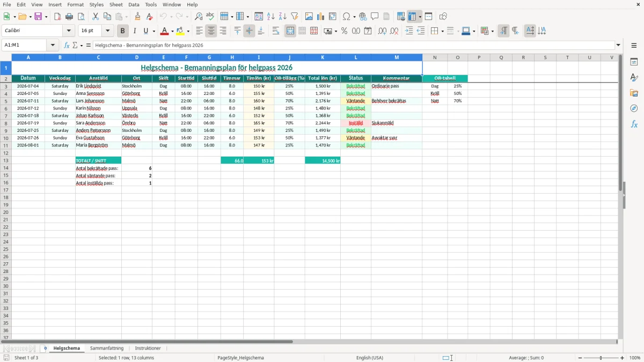The image size is (644, 362).
Task: Export directly as PDF
Action: point(57,17)
